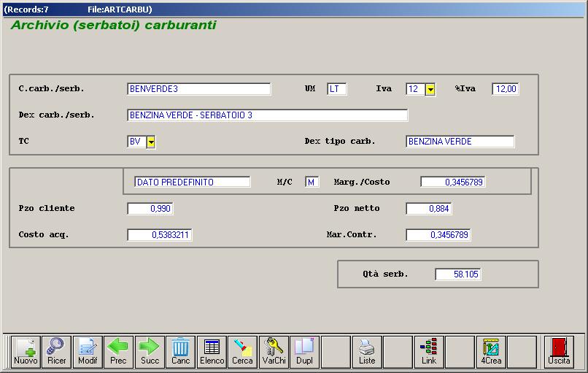Click the File:ARTCARBU title text
This screenshot has width=588, height=373.
click(x=120, y=9)
